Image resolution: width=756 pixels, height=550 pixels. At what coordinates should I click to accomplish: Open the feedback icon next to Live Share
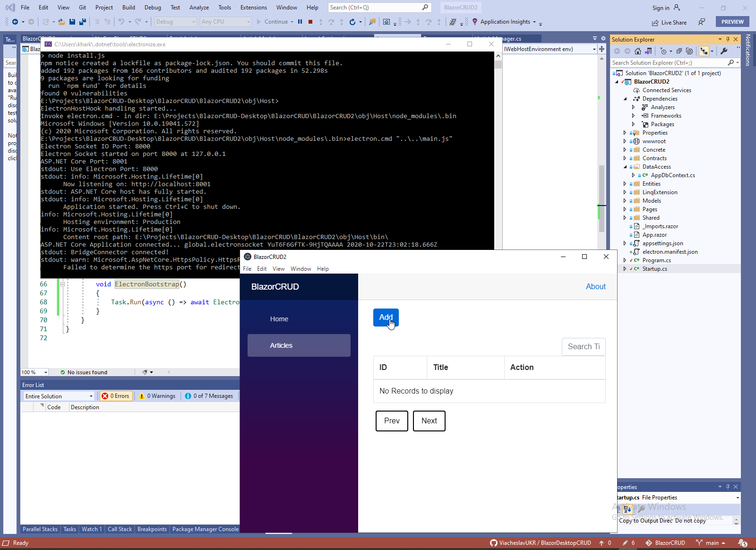click(x=702, y=22)
